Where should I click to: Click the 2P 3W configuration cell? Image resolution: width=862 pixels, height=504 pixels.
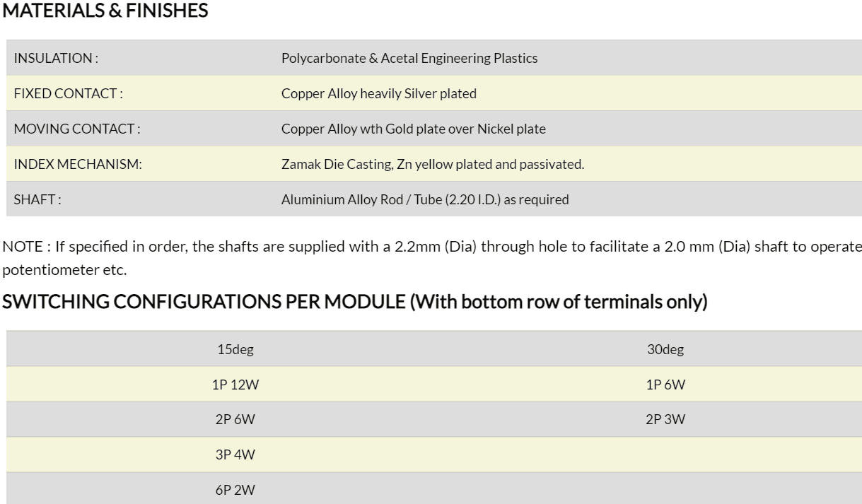(665, 420)
